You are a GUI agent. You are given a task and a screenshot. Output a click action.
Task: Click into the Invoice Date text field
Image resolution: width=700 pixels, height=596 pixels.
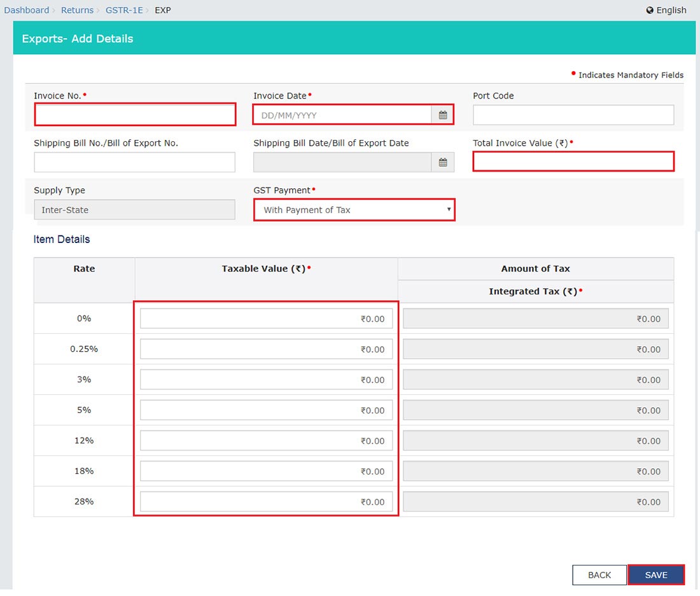(342, 115)
